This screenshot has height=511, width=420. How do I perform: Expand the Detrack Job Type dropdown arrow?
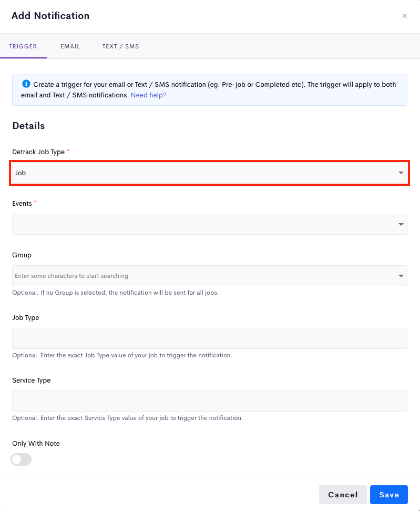click(x=401, y=173)
